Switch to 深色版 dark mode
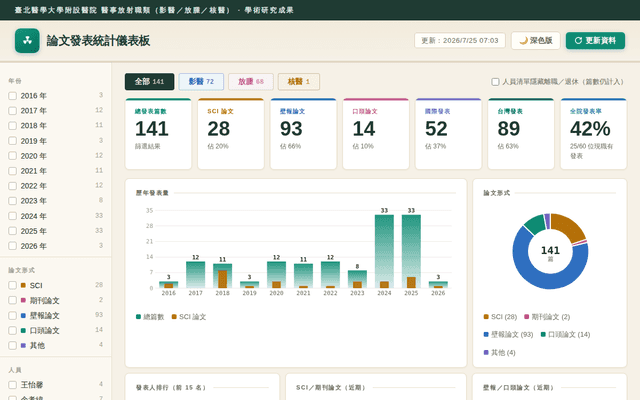 point(536,40)
